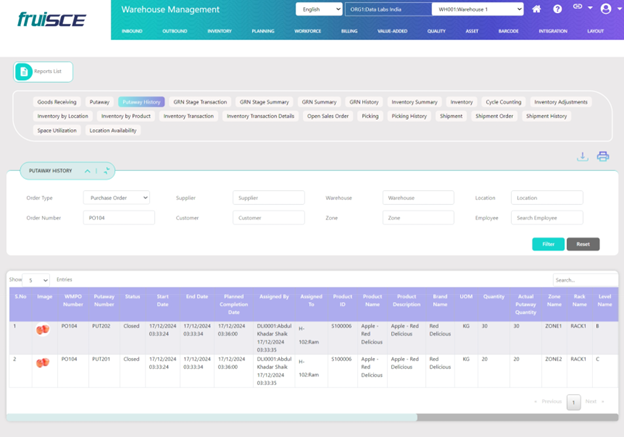This screenshot has width=624, height=437.
Task: Click the Reset button
Action: (583, 244)
